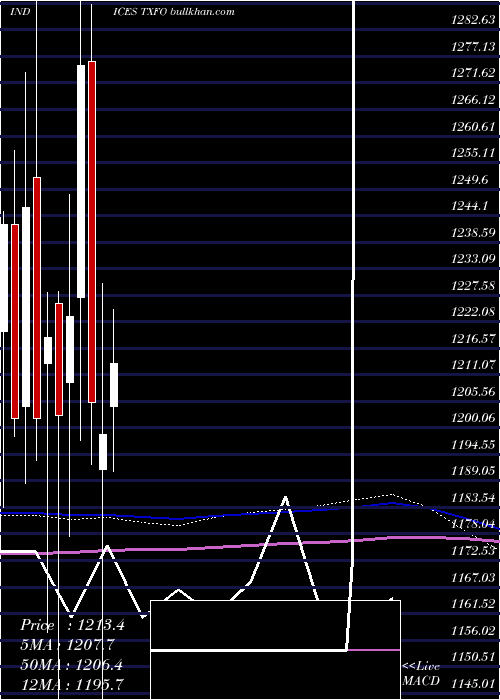Click the 1216.57 price axis label
500x700 pixels.
point(474,339)
